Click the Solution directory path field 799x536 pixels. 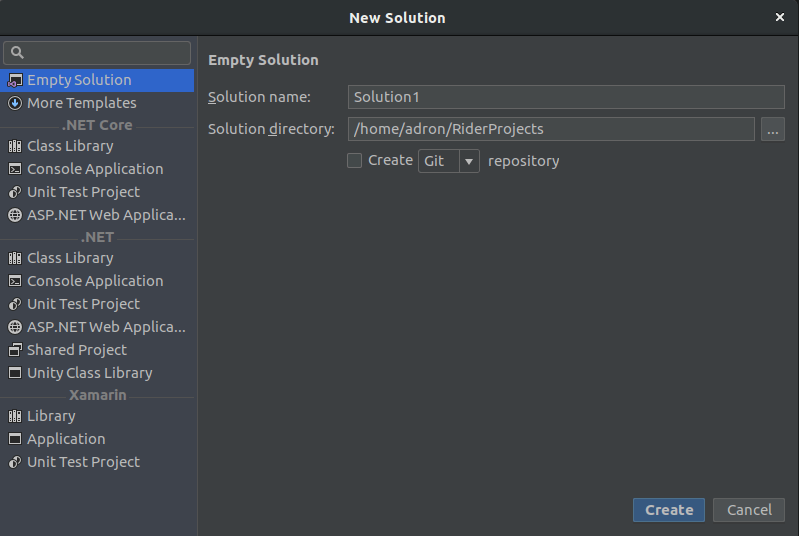[x=551, y=129]
